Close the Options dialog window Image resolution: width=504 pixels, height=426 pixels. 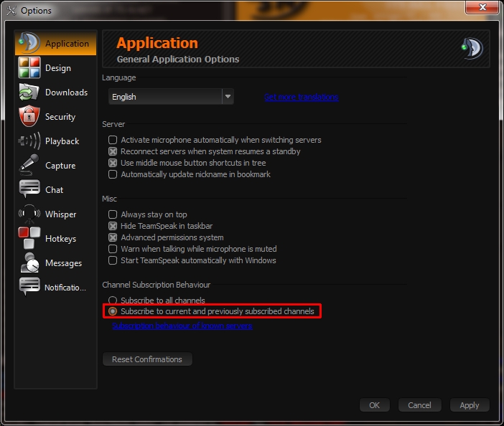482,7
